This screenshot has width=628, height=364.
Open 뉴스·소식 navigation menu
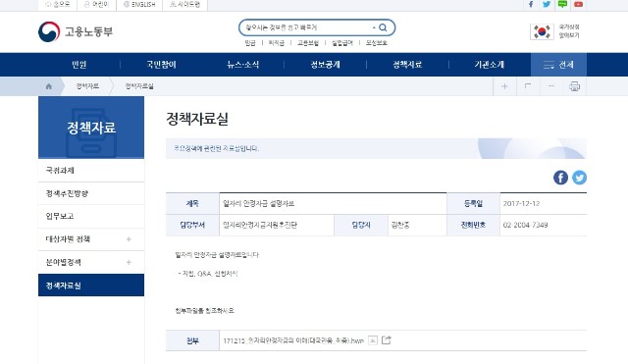[x=242, y=65]
